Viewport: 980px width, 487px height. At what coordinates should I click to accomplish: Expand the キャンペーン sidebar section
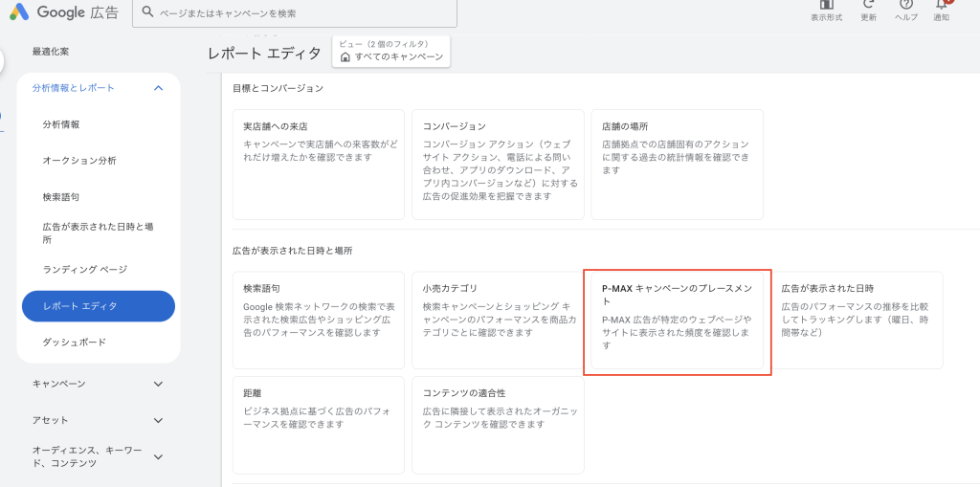[159, 384]
